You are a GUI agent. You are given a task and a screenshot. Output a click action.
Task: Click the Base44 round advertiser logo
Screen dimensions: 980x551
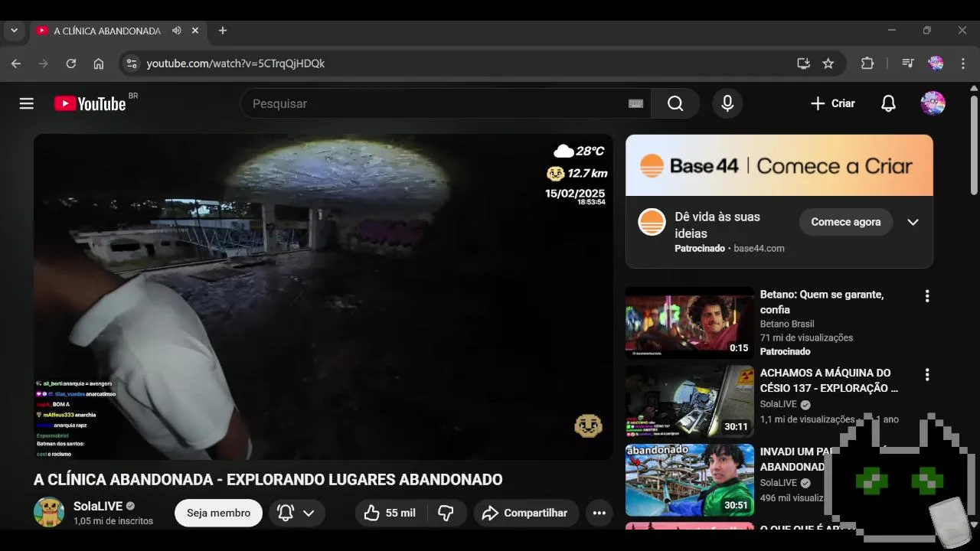point(652,222)
